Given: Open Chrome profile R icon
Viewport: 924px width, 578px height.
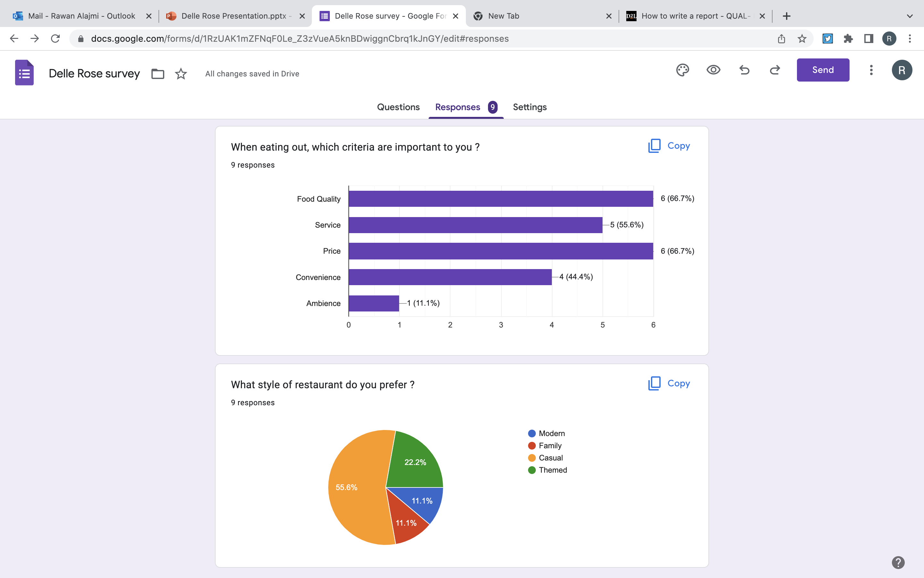Looking at the screenshot, I should [889, 39].
